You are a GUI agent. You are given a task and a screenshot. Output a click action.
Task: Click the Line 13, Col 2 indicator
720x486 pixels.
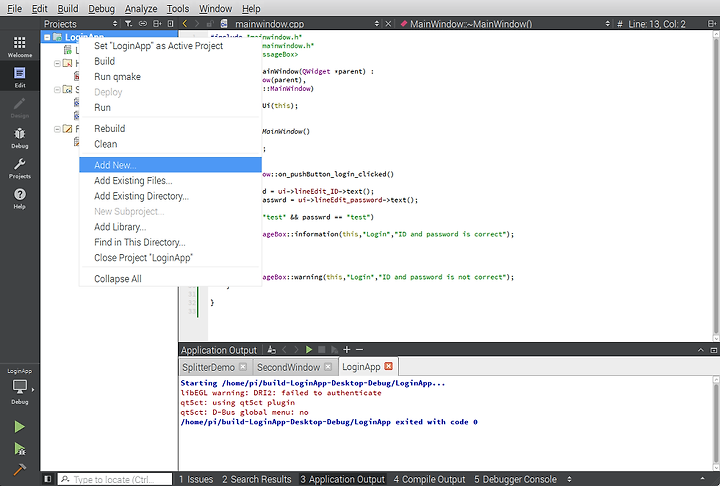[x=657, y=23]
